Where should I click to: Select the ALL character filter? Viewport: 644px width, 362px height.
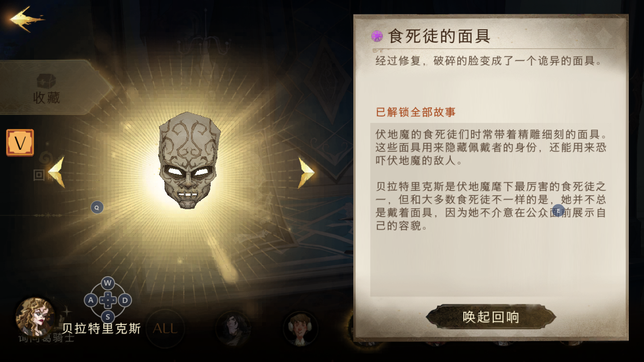[165, 329]
